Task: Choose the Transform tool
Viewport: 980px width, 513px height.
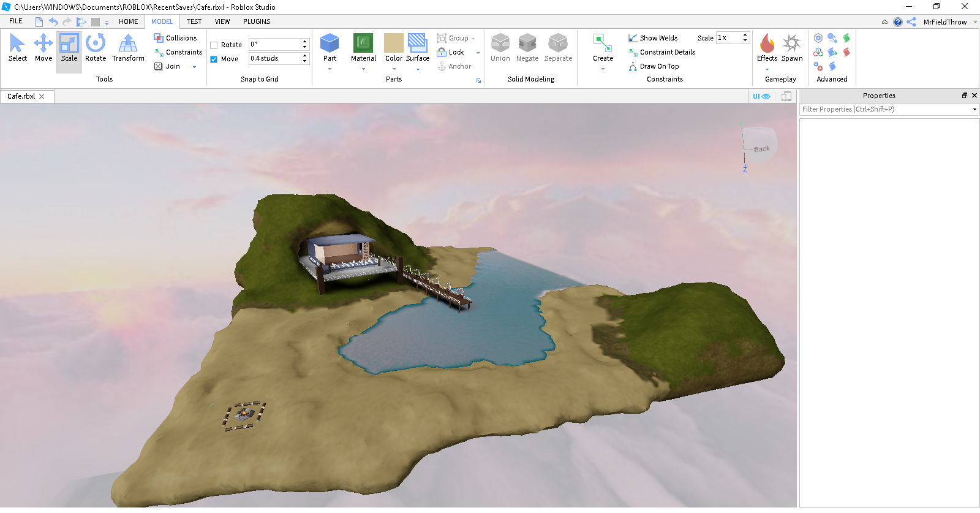Action: 128,48
